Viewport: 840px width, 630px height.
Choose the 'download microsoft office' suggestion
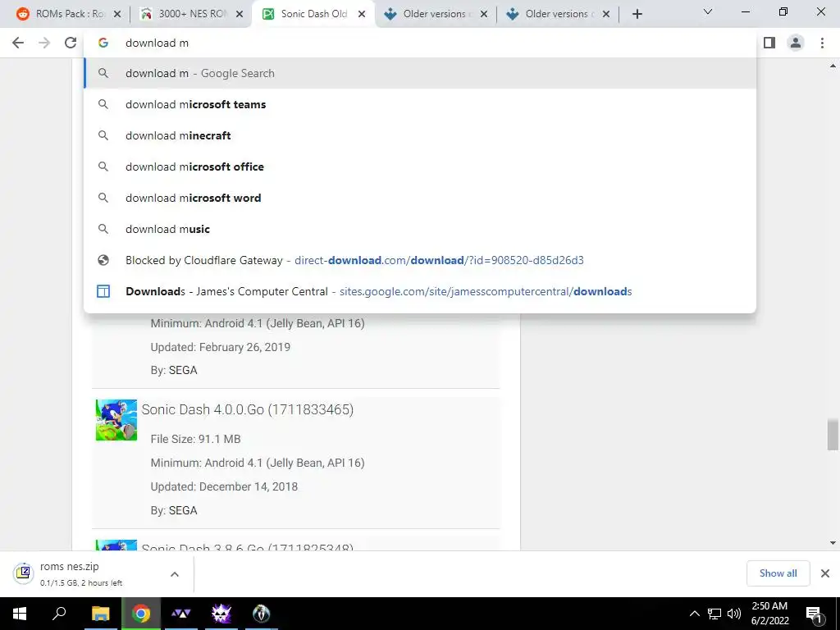pos(420,167)
